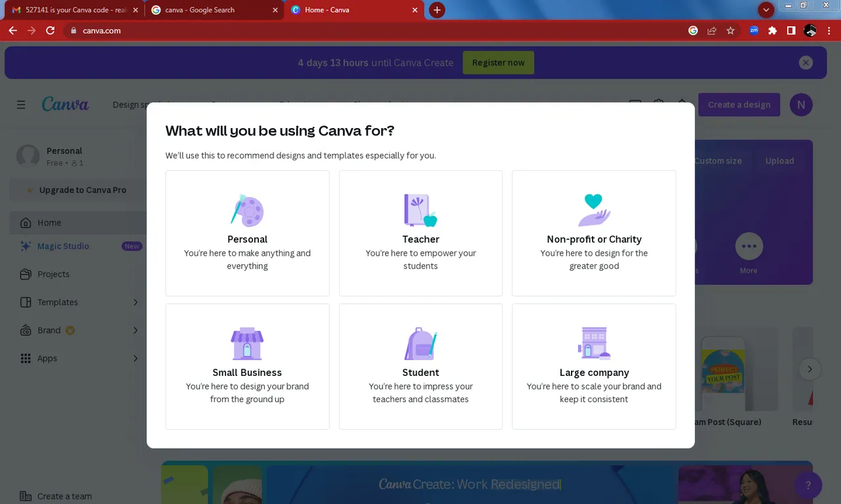
Task: Open Apps in sidebar
Action: (x=78, y=358)
